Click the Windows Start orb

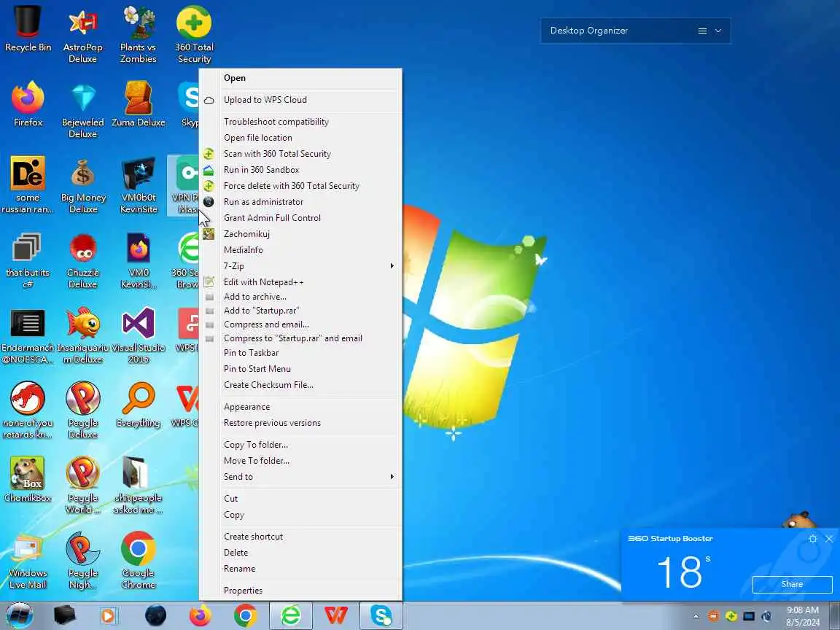tap(20, 615)
